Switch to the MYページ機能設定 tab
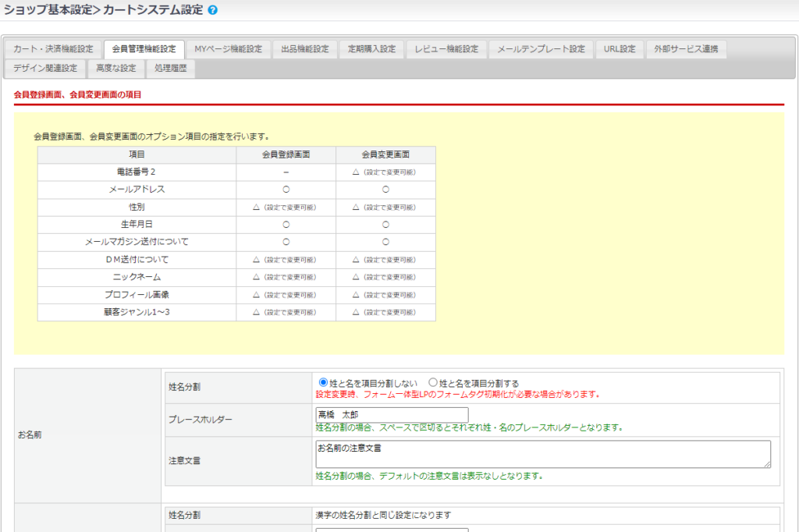Image resolution: width=799 pixels, height=532 pixels. 229,49
